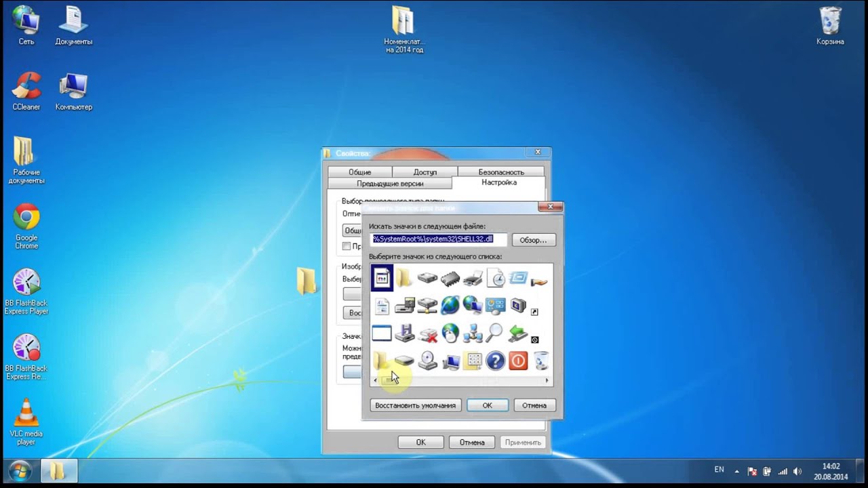Select the red power button icon

tap(518, 361)
